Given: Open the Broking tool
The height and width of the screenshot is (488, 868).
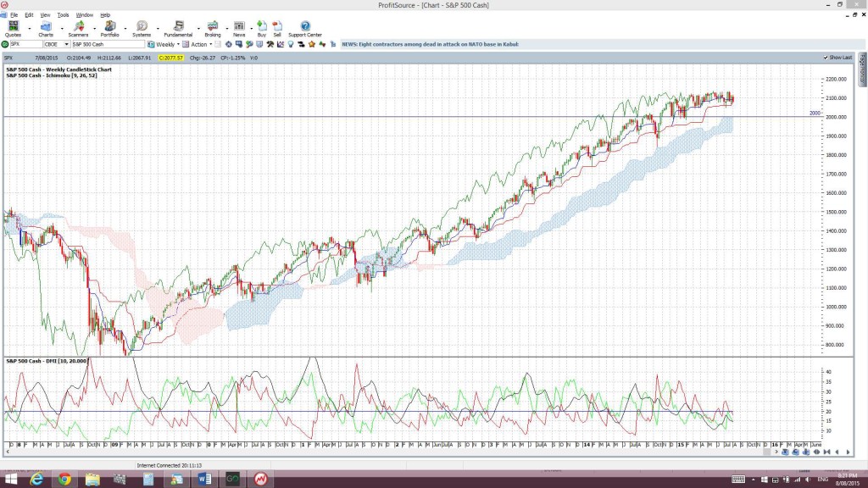Looking at the screenshot, I should (x=213, y=28).
